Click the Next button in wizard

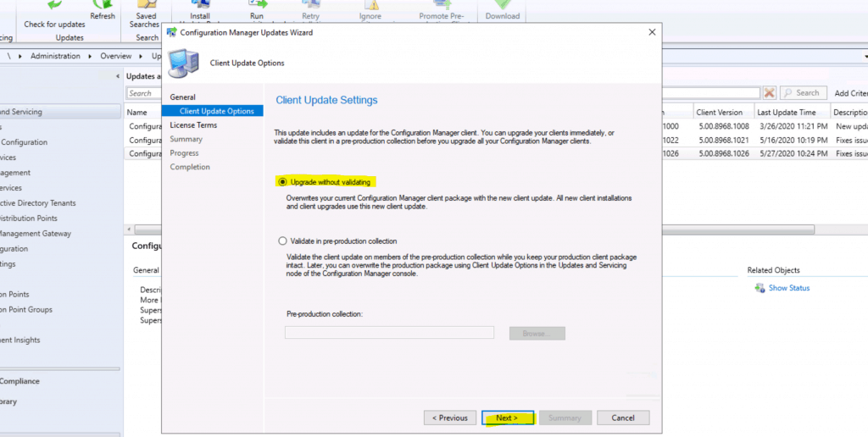507,418
